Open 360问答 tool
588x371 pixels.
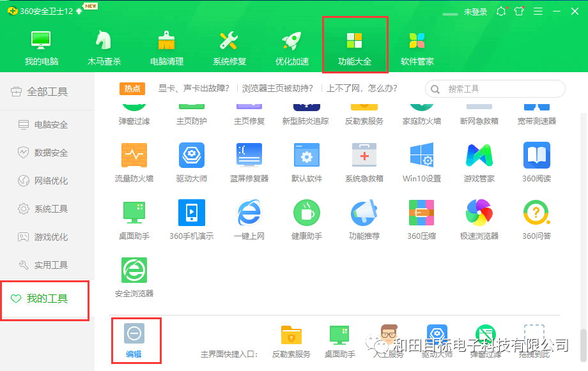(537, 220)
